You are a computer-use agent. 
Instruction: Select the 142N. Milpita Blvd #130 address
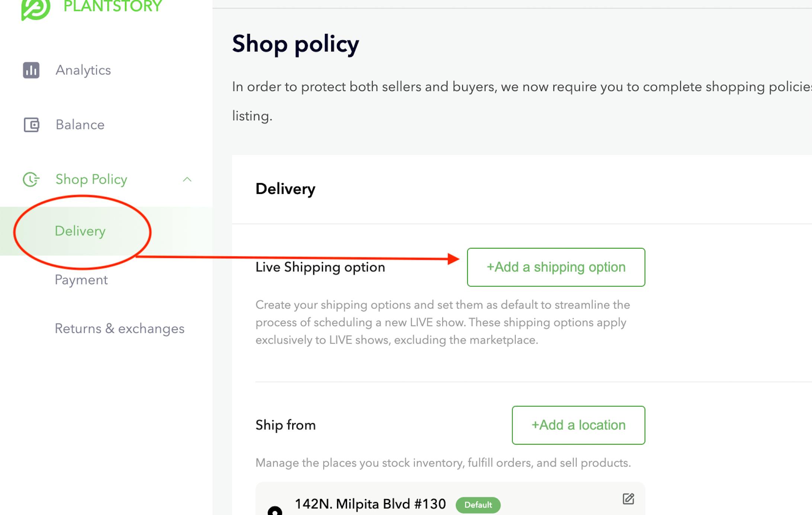pos(370,504)
